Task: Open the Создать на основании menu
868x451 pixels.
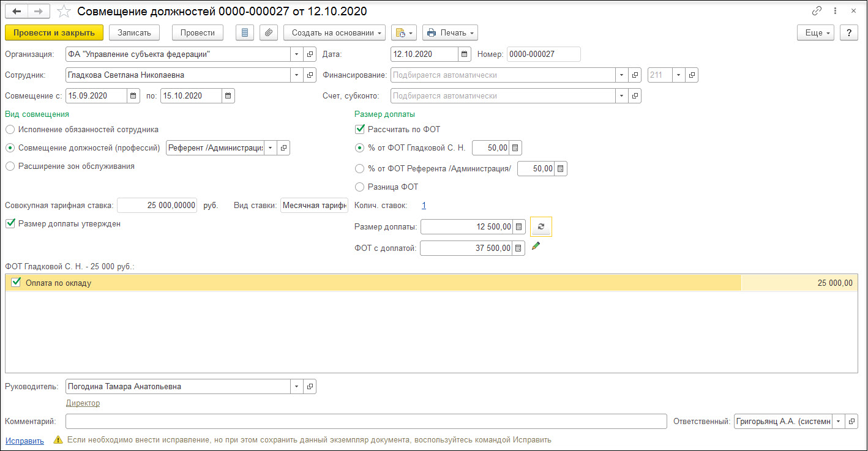Action: 335,32
